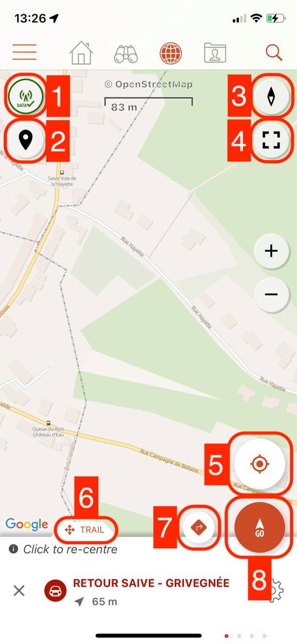Tap the TRAIL button

point(85,529)
